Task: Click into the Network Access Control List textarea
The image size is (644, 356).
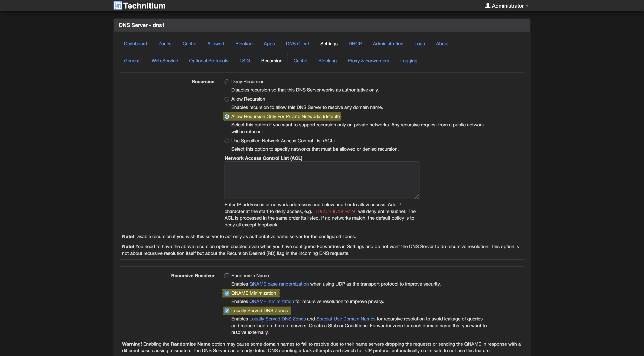Action: pyautogui.click(x=322, y=180)
